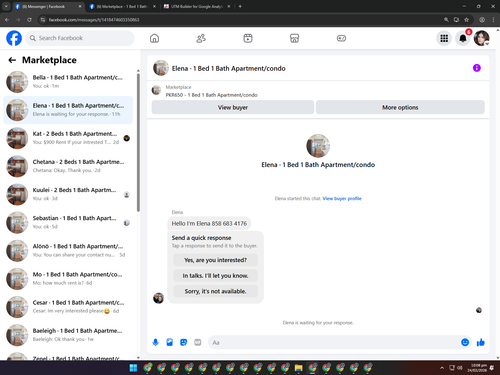Viewport: 500px width, 375px height.
Task: Send quick response Sorry, it's not available.
Action: [215, 291]
